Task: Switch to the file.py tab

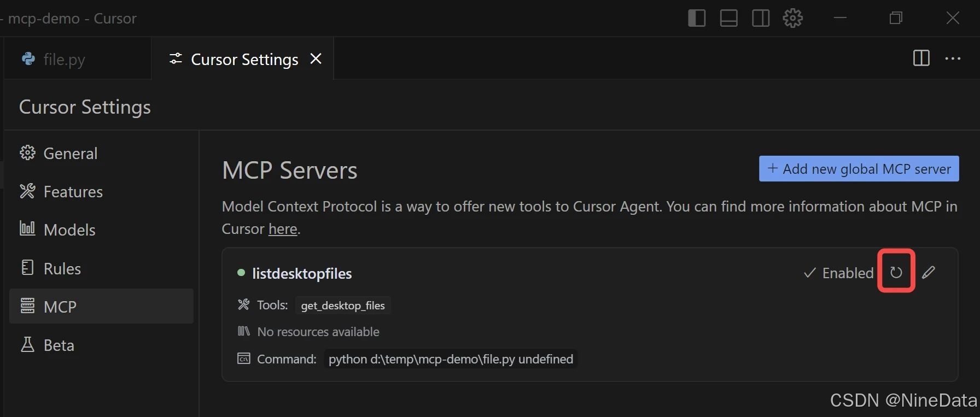Action: coord(77,58)
